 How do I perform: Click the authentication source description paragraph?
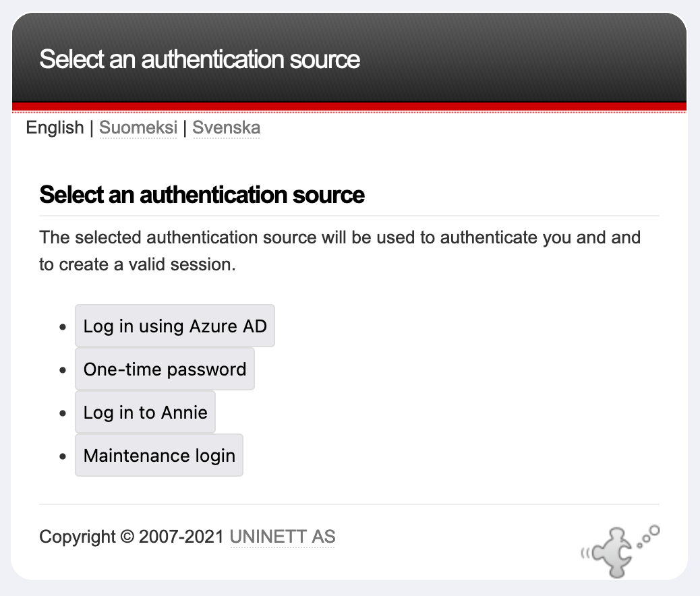click(x=339, y=251)
